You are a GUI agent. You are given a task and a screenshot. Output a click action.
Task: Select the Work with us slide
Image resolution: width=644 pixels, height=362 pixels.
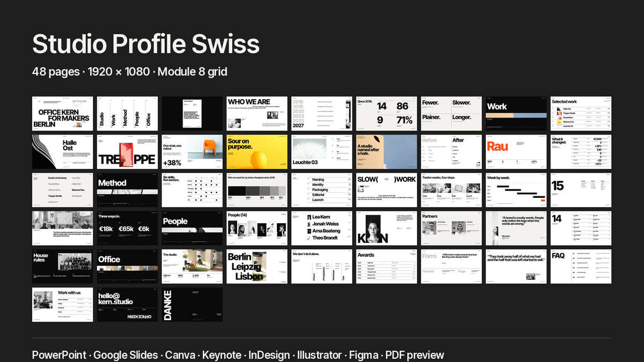point(62,305)
